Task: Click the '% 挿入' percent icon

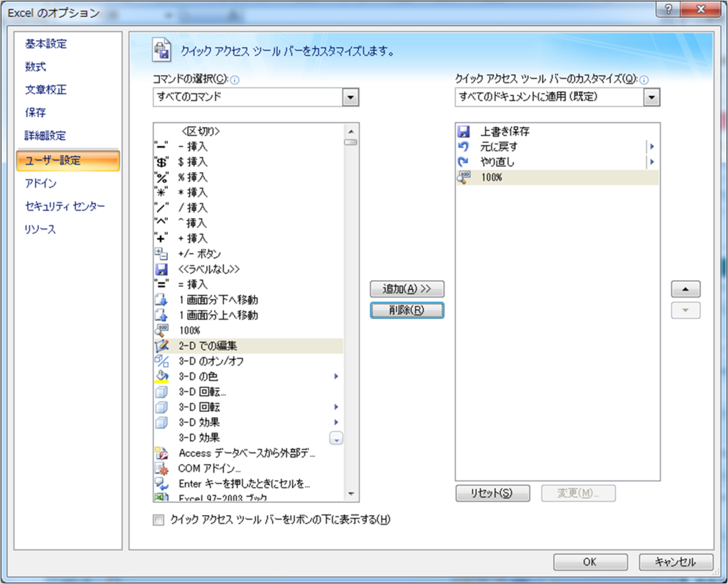Action: pos(161,177)
